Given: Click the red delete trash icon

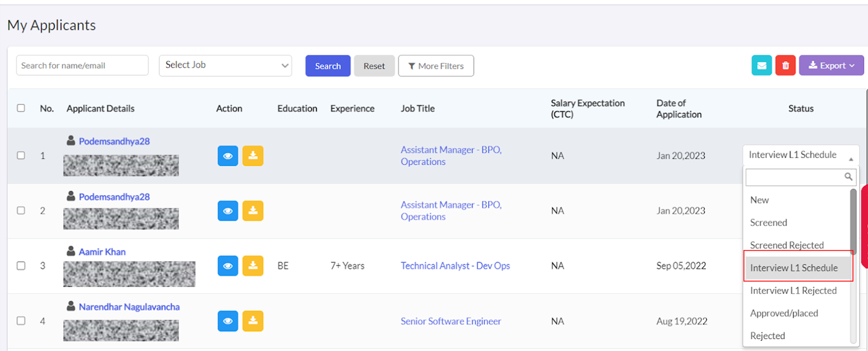Looking at the screenshot, I should [x=786, y=66].
